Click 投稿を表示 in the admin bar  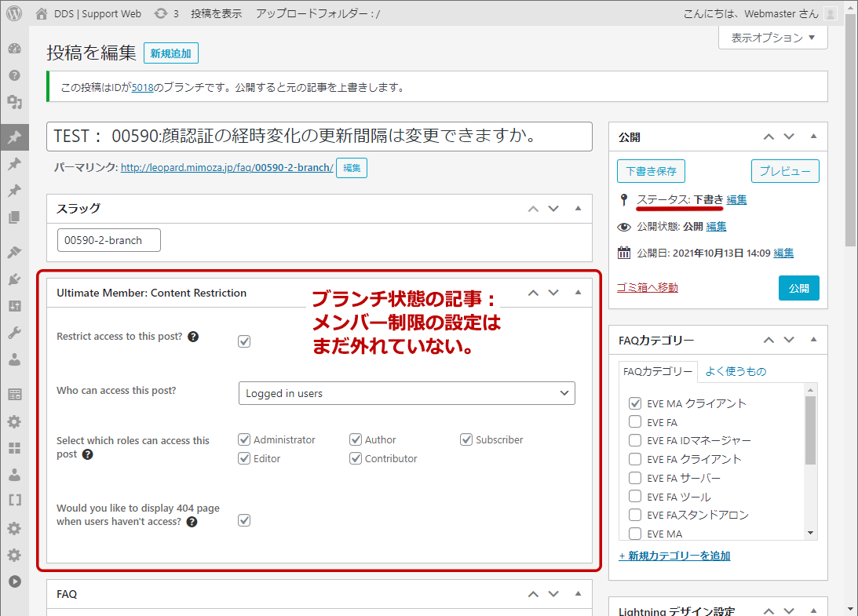pos(216,13)
